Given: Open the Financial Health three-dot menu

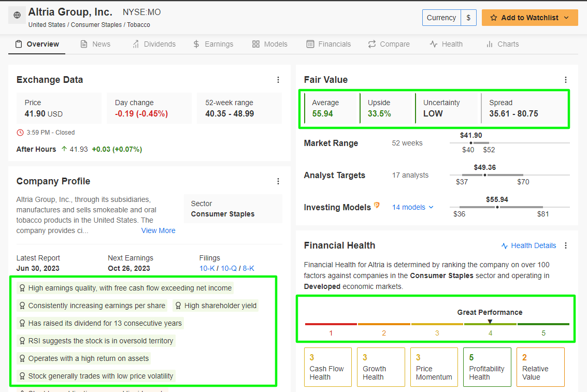Looking at the screenshot, I should (x=566, y=245).
